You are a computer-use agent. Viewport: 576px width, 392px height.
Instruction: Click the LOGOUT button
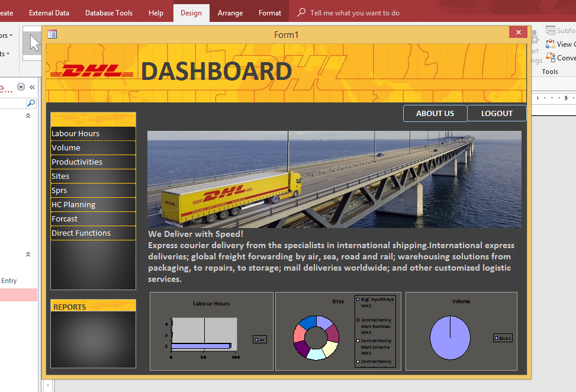click(x=497, y=114)
